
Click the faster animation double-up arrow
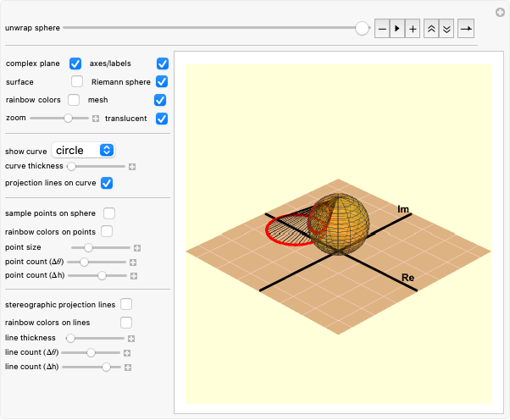pyautogui.click(x=431, y=29)
